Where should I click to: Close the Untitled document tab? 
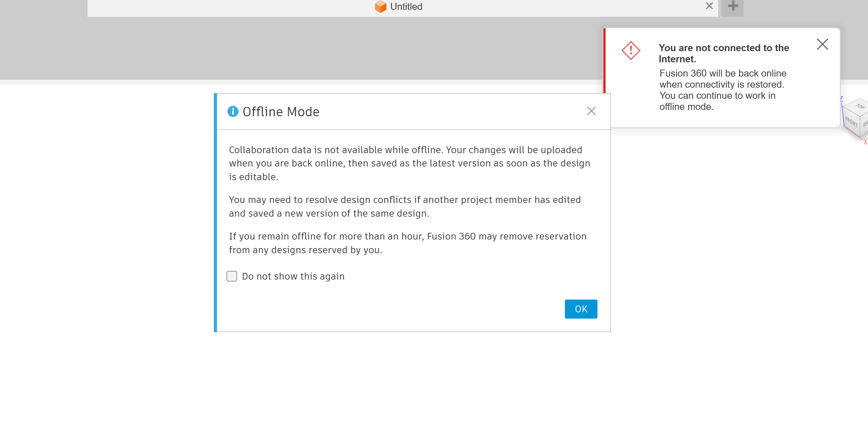(x=709, y=6)
